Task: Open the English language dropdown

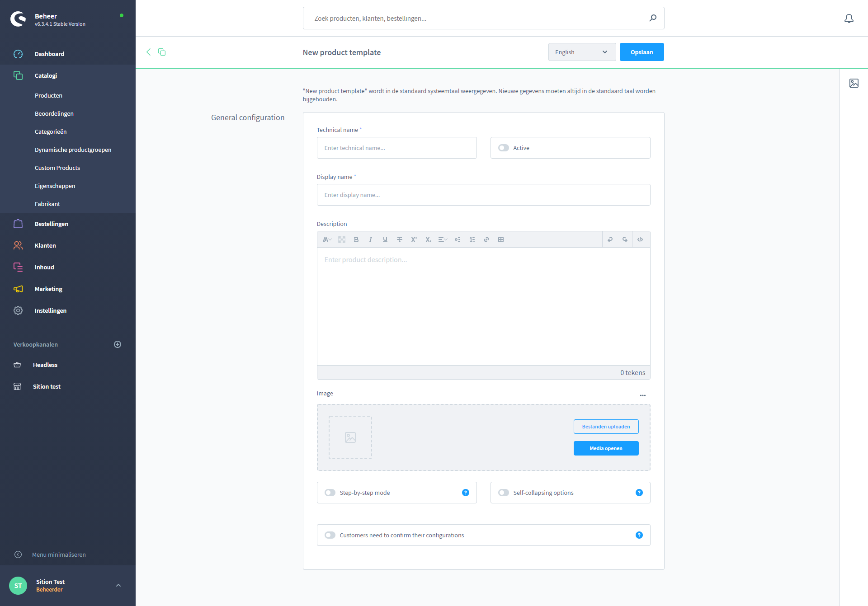Action: tap(582, 52)
